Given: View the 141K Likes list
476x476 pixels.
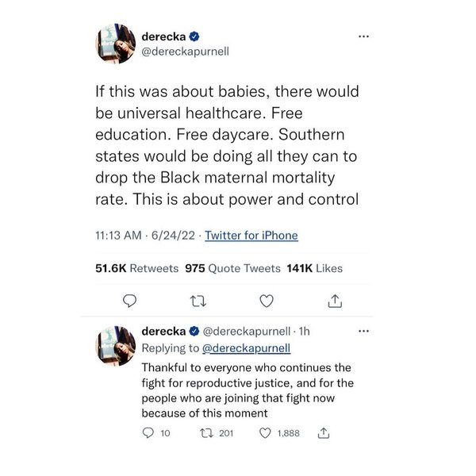Looking at the screenshot, I should (x=315, y=268).
